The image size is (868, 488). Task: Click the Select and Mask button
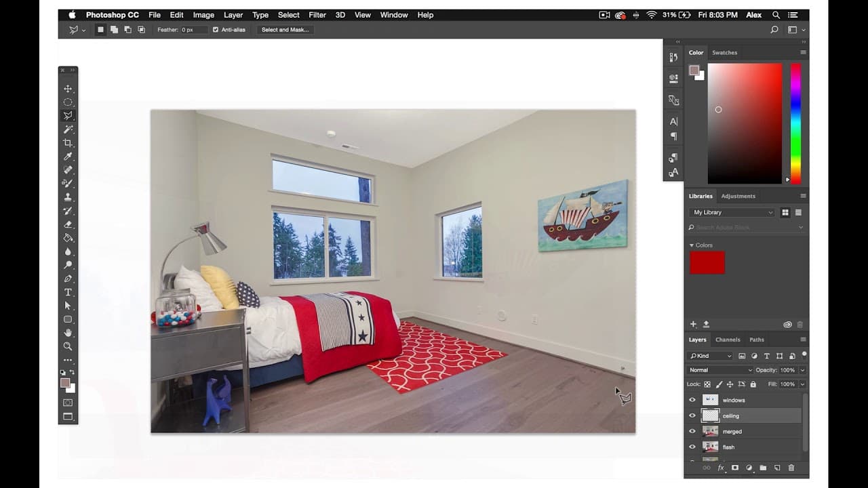tap(284, 29)
